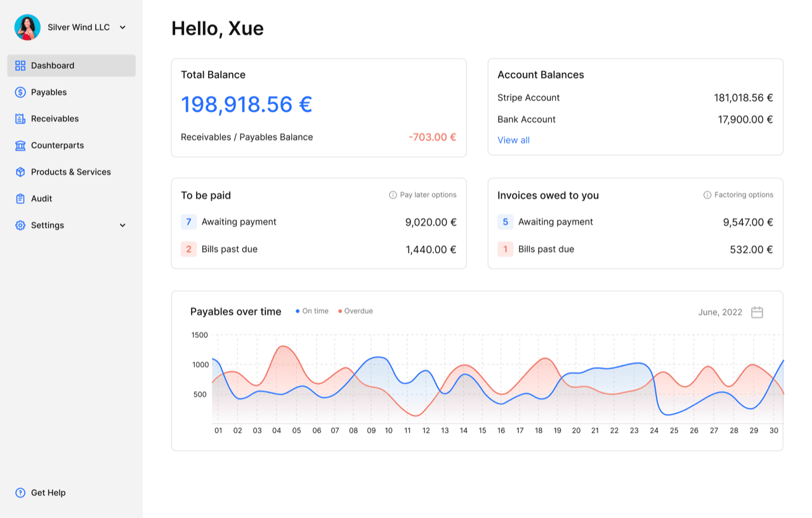The height and width of the screenshot is (518, 812).
Task: Click the 181,018.56 € Stripe balance value
Action: coord(743,98)
